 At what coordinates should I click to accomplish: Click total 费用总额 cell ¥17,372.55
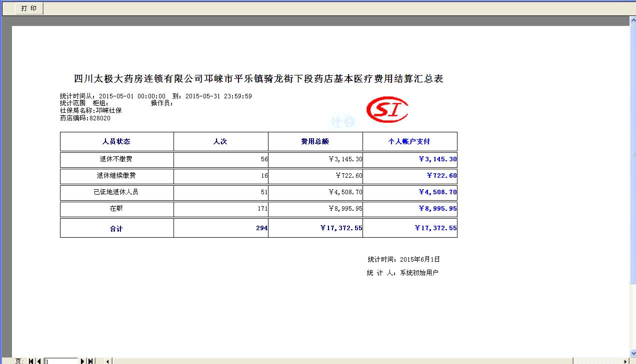[341, 228]
